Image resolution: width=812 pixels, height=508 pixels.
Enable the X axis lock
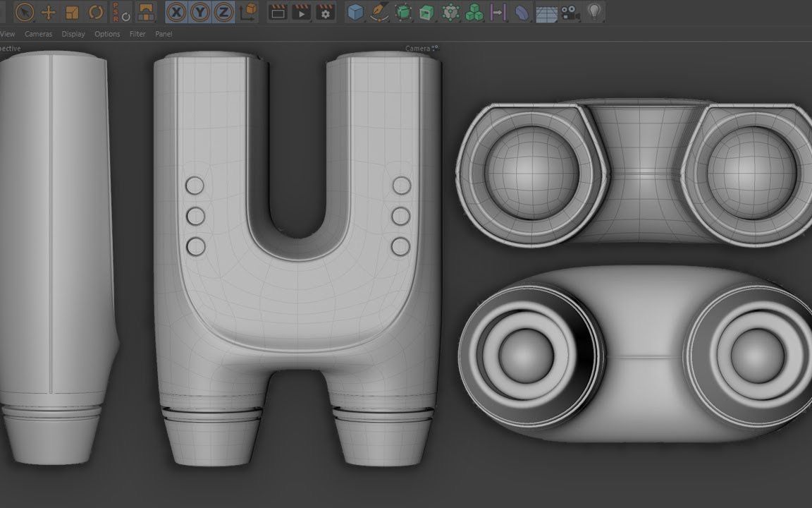coord(176,12)
